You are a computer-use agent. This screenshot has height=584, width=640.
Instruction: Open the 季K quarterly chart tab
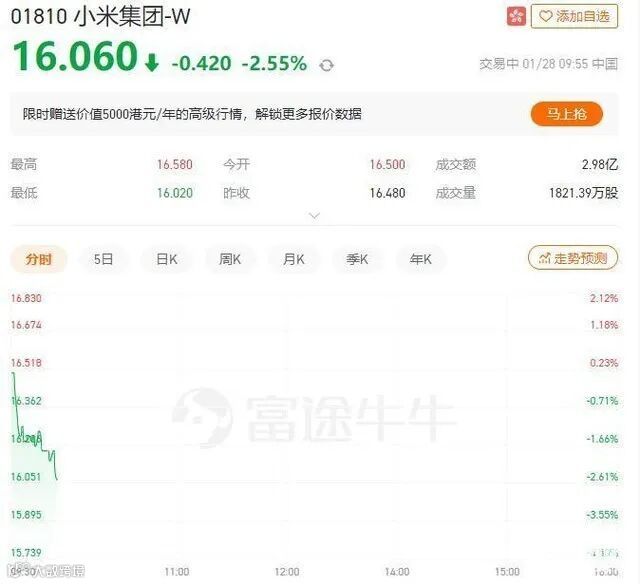tap(357, 259)
